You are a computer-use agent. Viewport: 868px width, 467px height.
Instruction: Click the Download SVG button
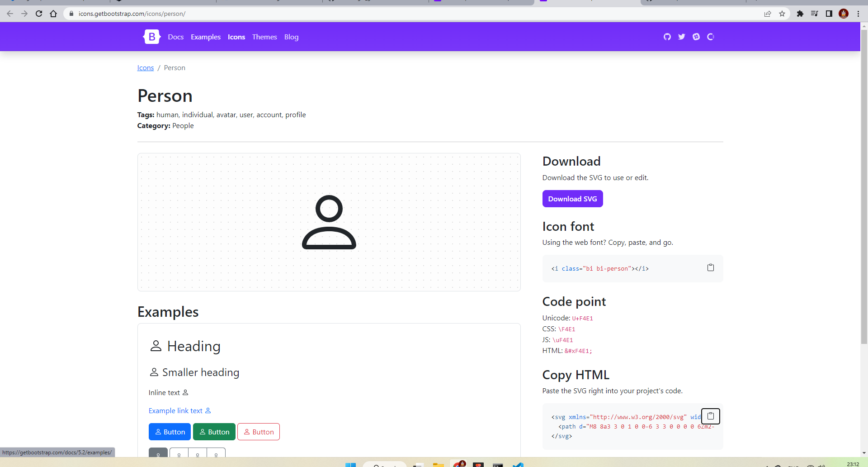click(572, 199)
